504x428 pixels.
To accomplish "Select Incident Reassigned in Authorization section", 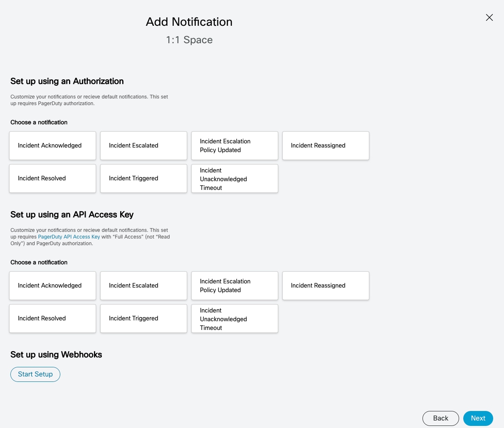I will (326, 145).
